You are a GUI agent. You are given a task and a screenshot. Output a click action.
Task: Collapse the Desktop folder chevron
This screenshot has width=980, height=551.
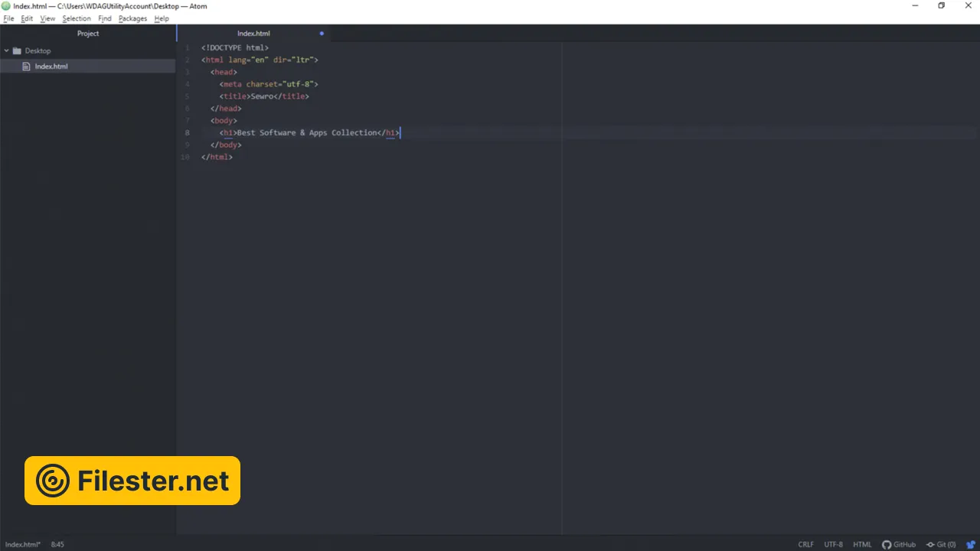coord(7,51)
